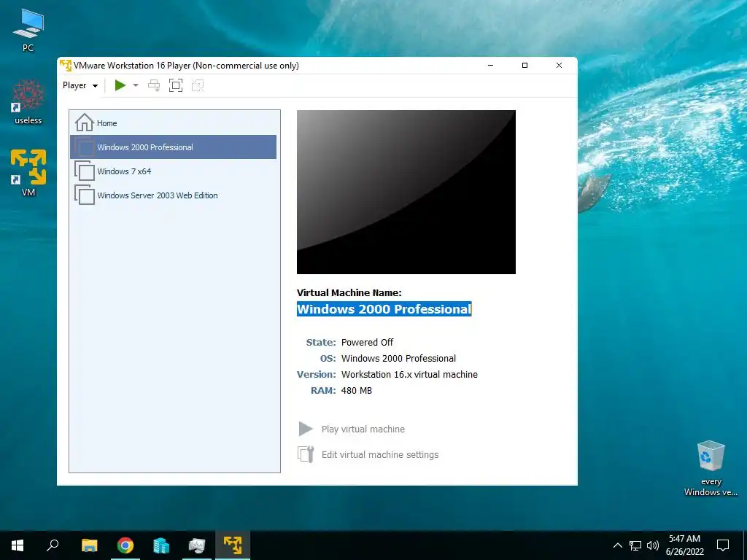Minimize the VMware Player window
Viewport: 747px width, 560px height.
point(491,65)
